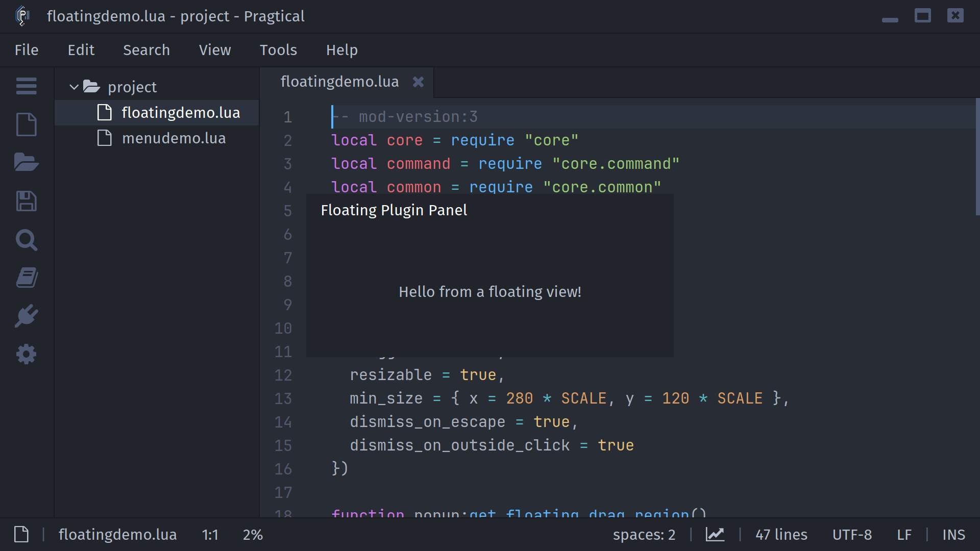Image resolution: width=980 pixels, height=551 pixels.
Task: Open menudemo.lua from the file tree
Action: click(157, 138)
